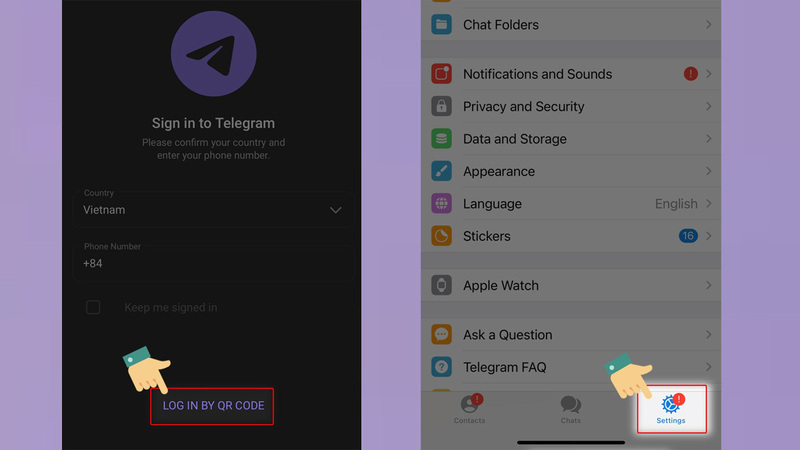Switch to the Chats tab
This screenshot has height=450, width=800.
(570, 409)
